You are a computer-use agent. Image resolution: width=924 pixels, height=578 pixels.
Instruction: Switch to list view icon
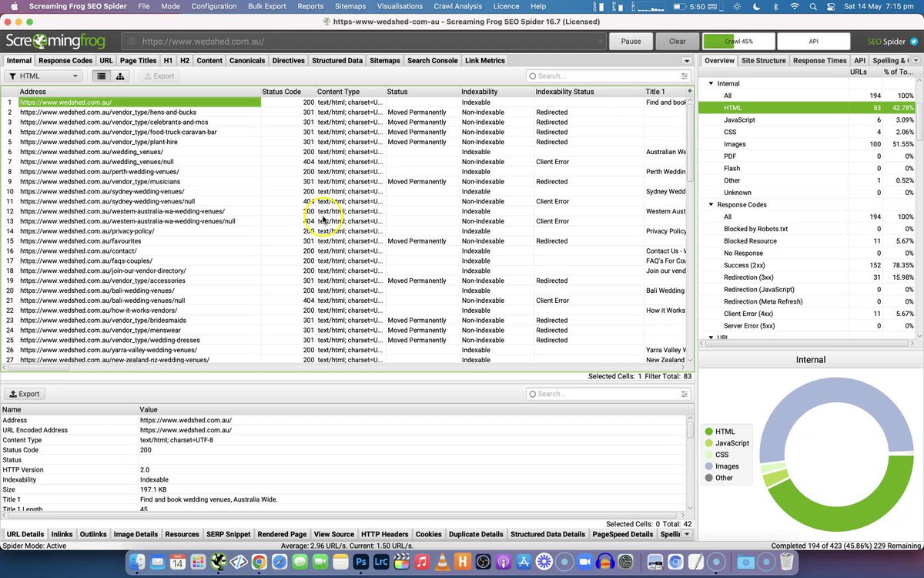pos(101,76)
